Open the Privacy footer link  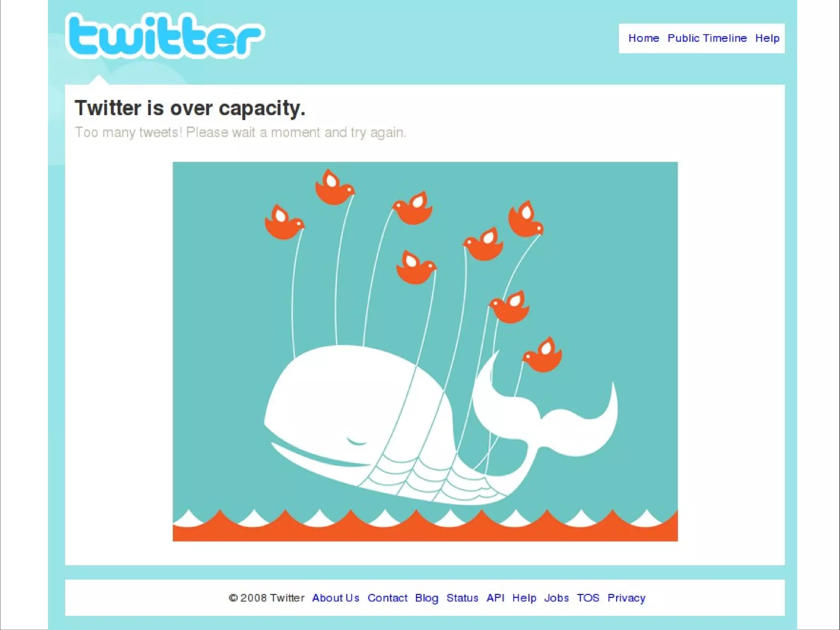click(626, 598)
